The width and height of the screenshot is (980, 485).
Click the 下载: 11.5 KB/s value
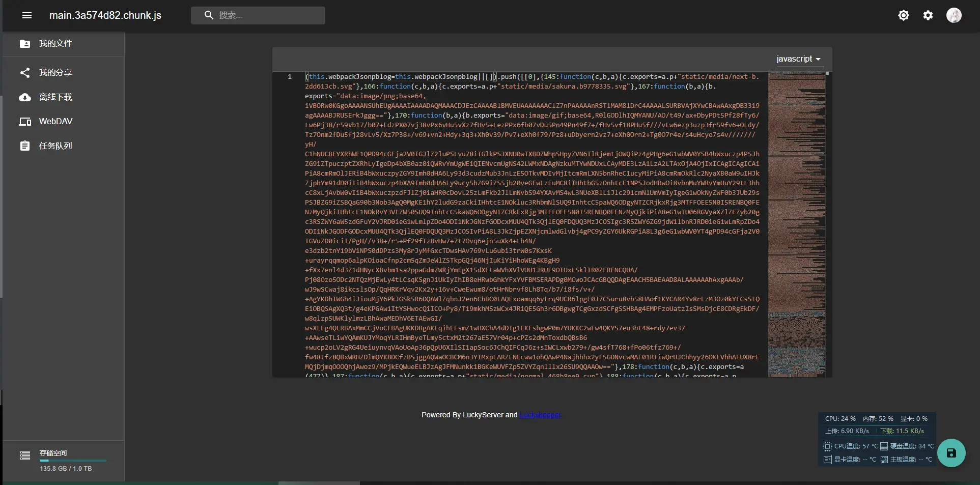point(902,431)
